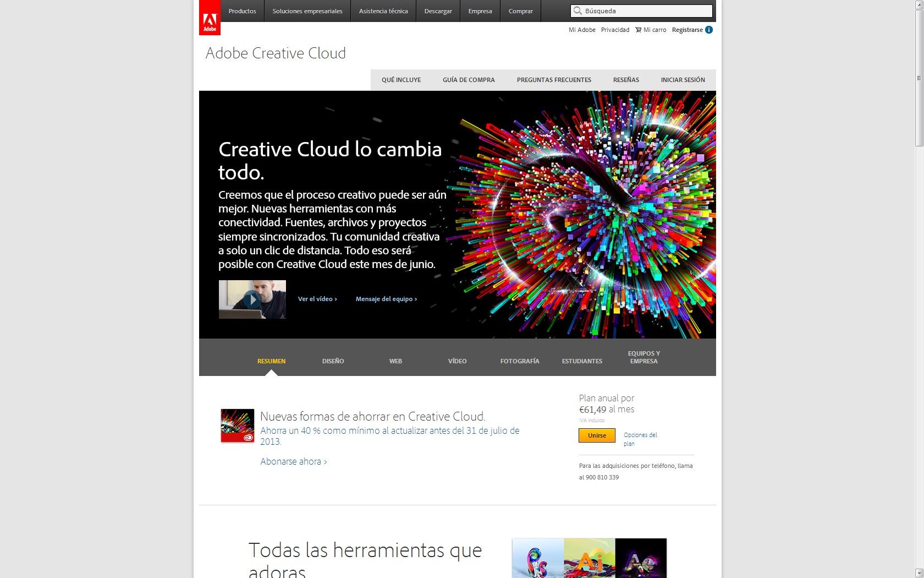Viewport: 924px width, 578px height.
Task: Open the Privacidad link
Action: [x=615, y=30]
